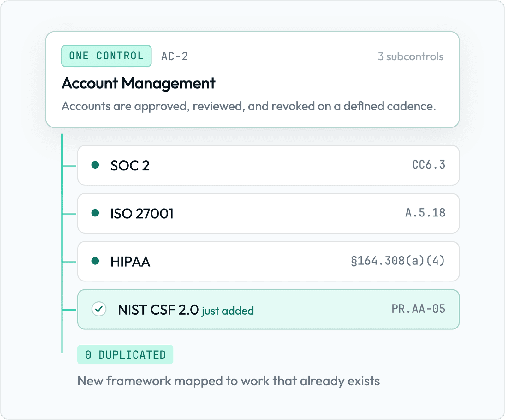The image size is (505, 420).
Task: Open the SOC 2 framework row
Action: pos(268,165)
